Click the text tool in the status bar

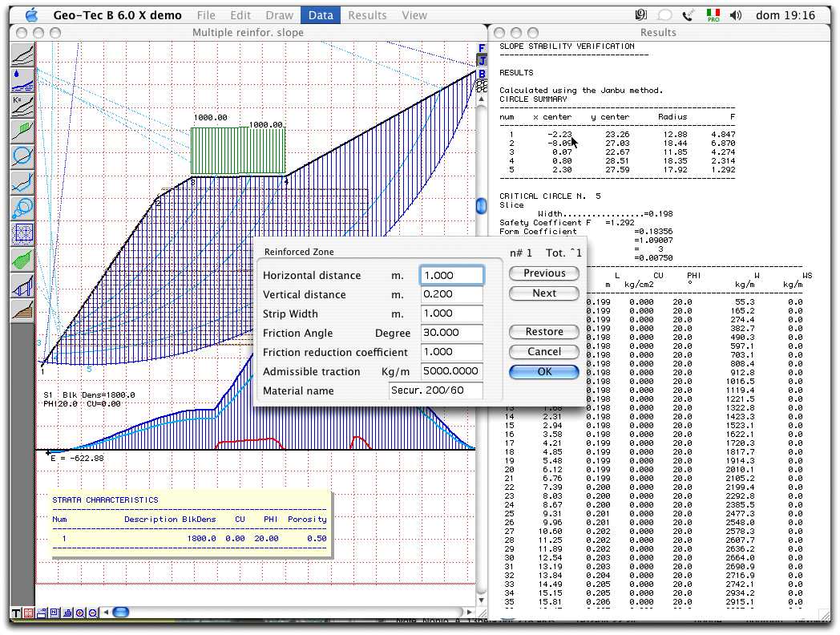[16, 613]
